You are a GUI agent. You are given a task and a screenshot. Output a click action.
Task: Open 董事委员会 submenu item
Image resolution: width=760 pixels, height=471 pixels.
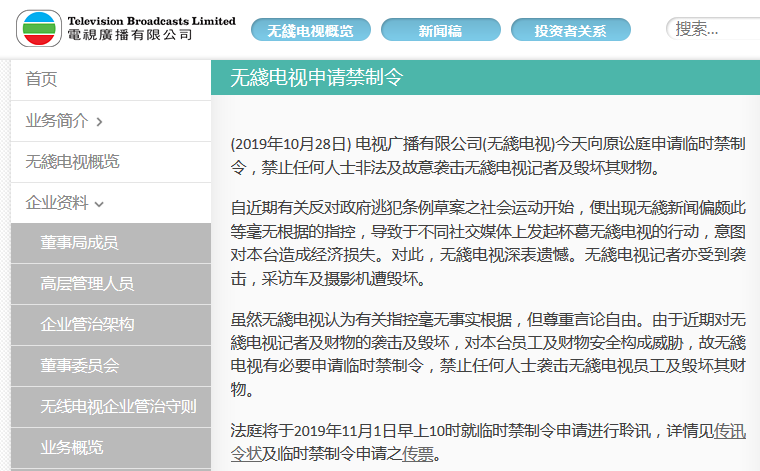(111, 366)
